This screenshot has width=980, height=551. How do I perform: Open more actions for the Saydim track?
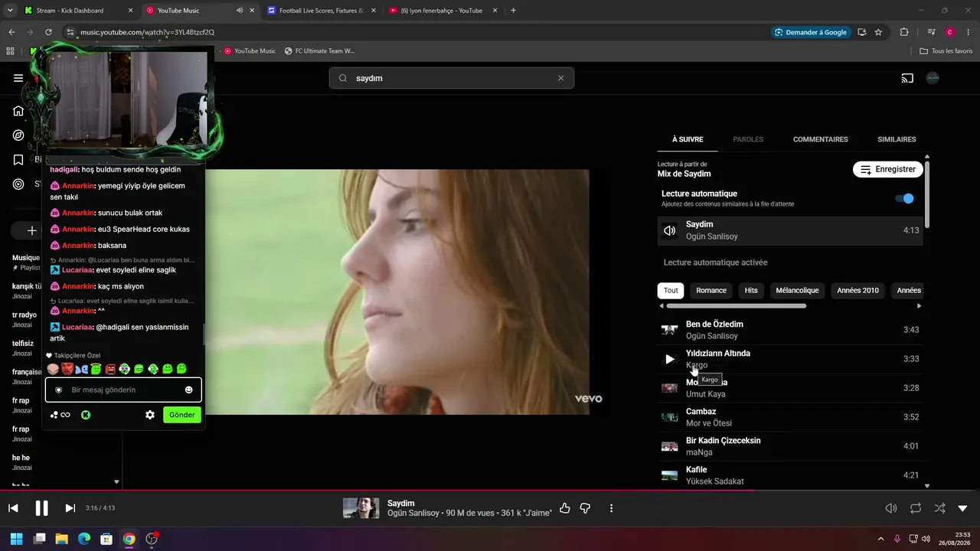[x=611, y=508]
